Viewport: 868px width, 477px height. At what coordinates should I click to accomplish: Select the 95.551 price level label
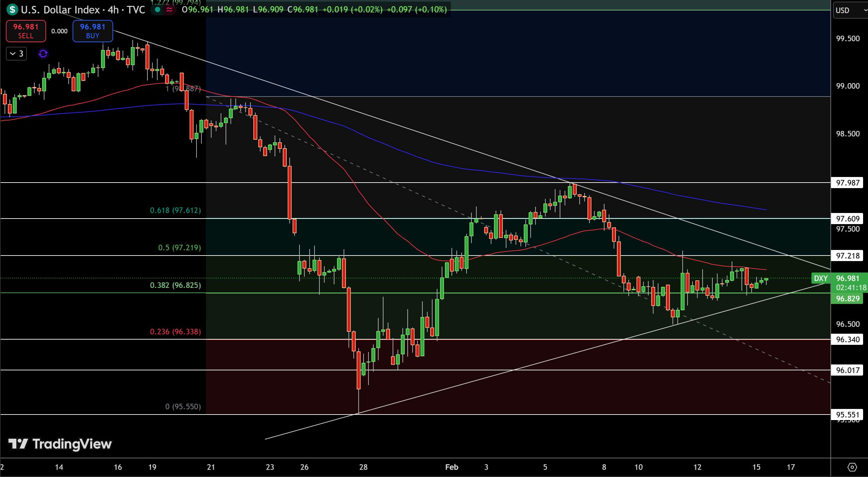pos(847,414)
